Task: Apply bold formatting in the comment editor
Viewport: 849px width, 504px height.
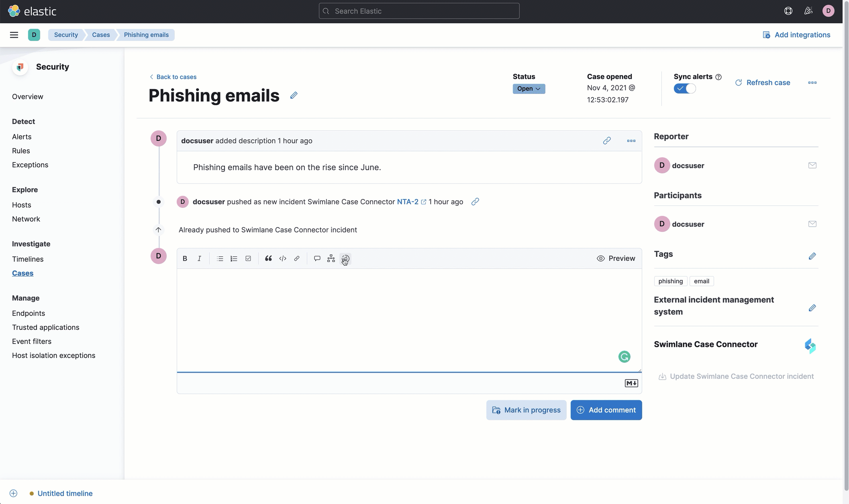Action: coord(185,258)
